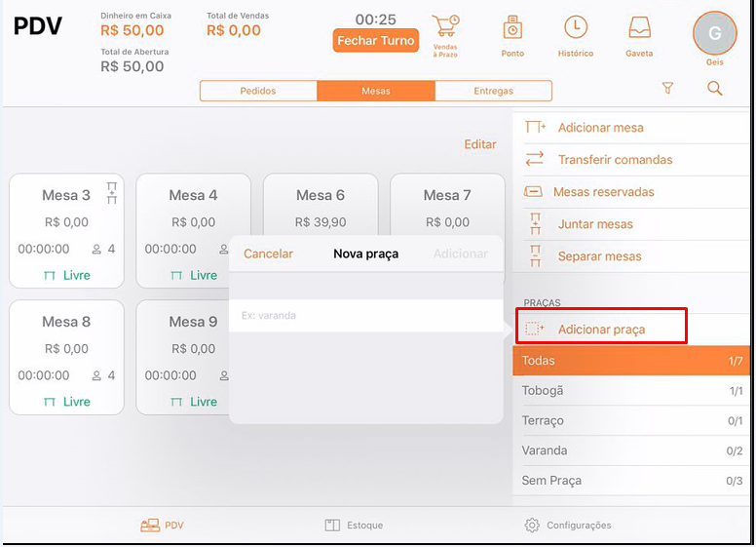Screen dimensions: 756x547
Task: Click the person icon on Mesa 3 card
Action: (x=96, y=250)
